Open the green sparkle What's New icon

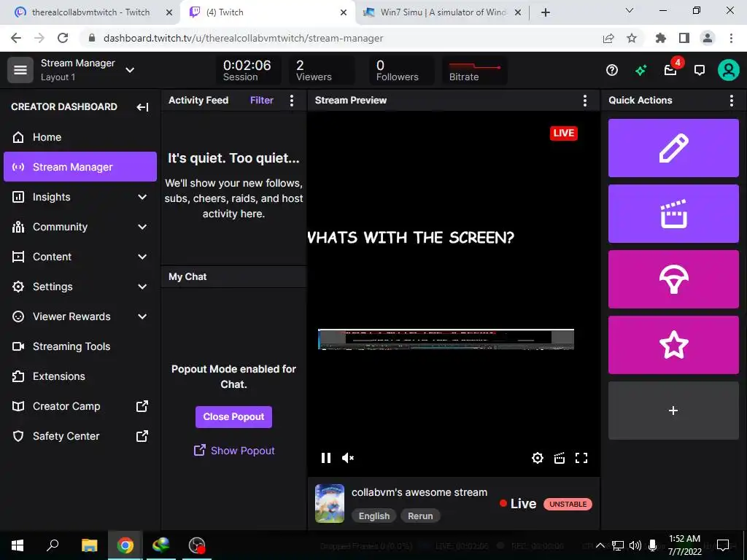tap(640, 71)
